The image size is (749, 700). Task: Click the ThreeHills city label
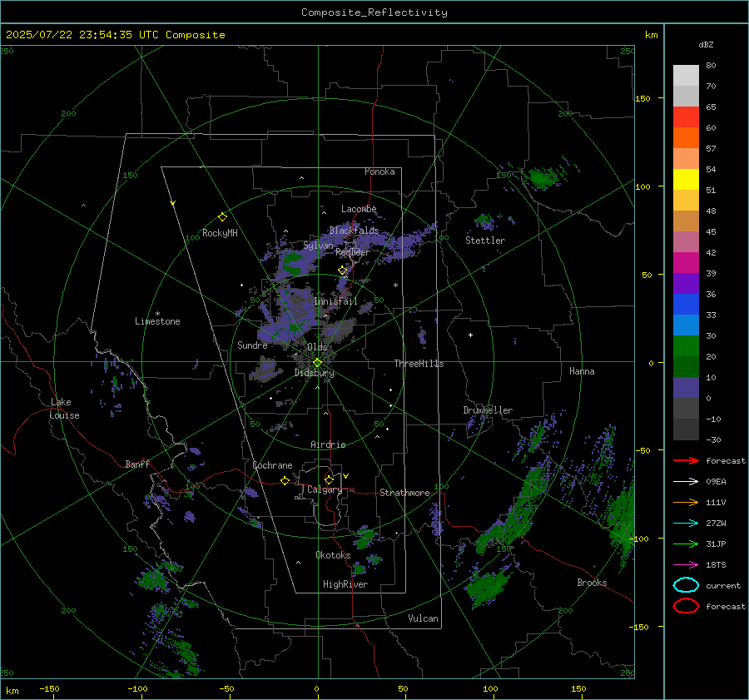point(419,364)
